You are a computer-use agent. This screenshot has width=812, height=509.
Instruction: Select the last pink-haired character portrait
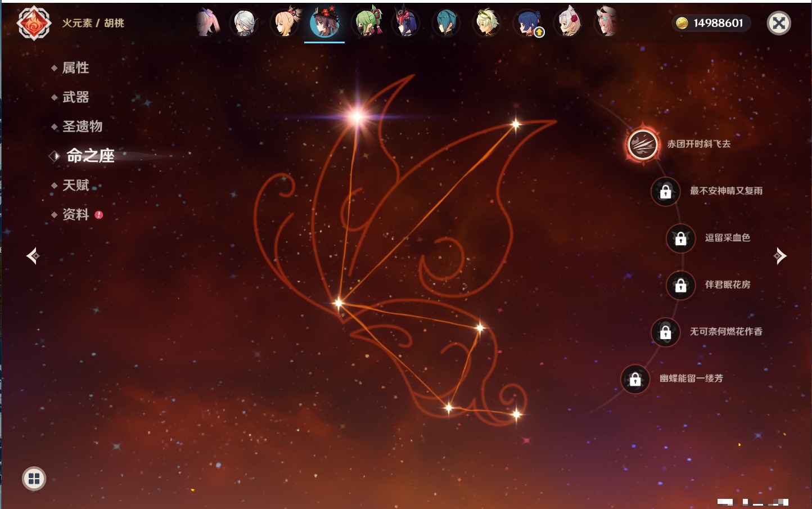click(x=607, y=22)
